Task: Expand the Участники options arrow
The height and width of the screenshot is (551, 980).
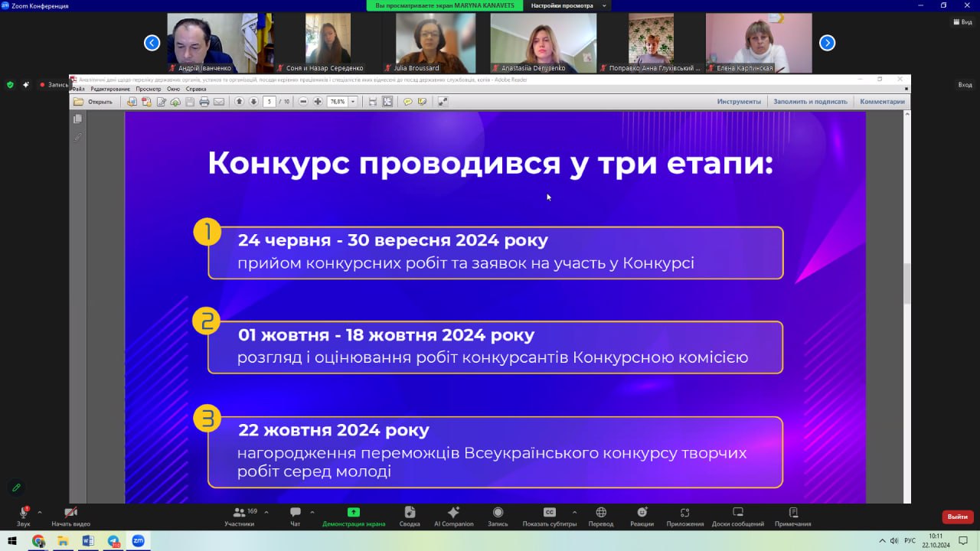Action: tap(265, 512)
